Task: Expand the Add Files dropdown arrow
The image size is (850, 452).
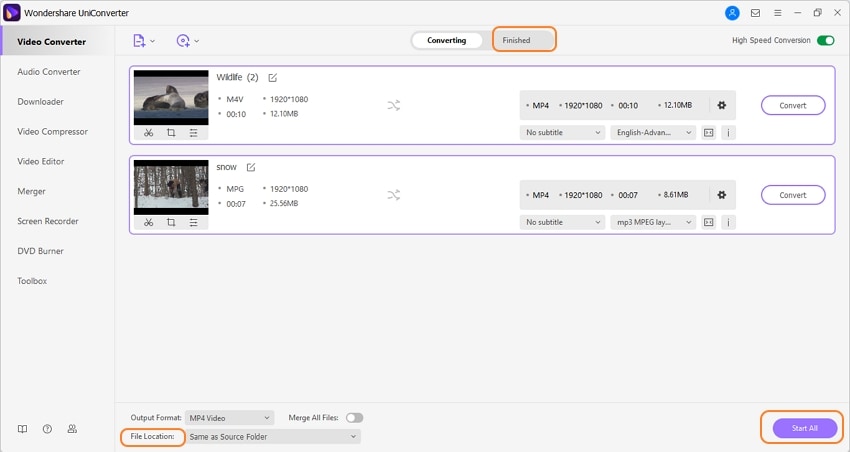Action: (x=153, y=41)
